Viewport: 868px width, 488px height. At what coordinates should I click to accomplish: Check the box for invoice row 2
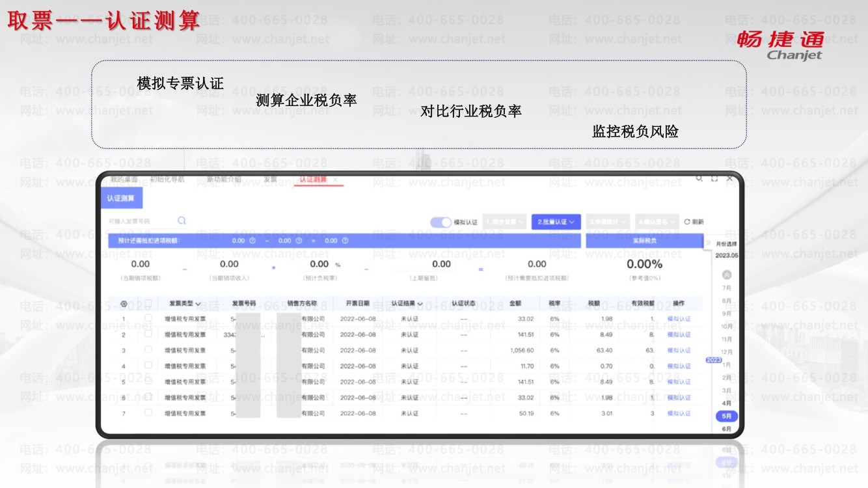148,334
